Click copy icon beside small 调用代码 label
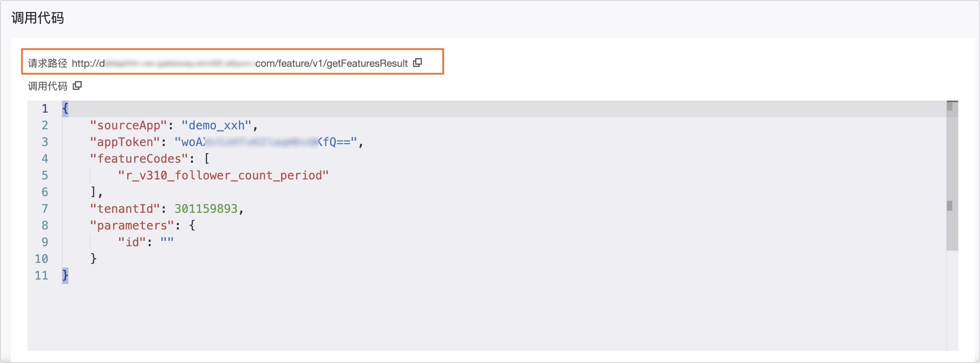The image size is (980, 363). pyautogui.click(x=77, y=86)
